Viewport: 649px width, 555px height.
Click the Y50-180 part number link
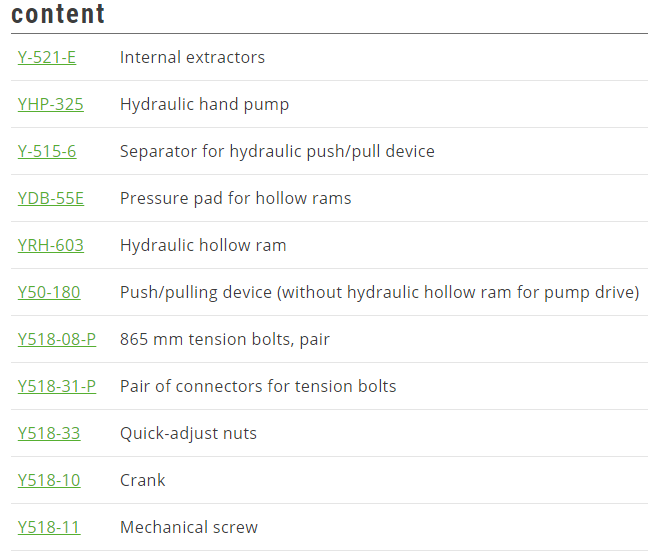pyautogui.click(x=49, y=293)
